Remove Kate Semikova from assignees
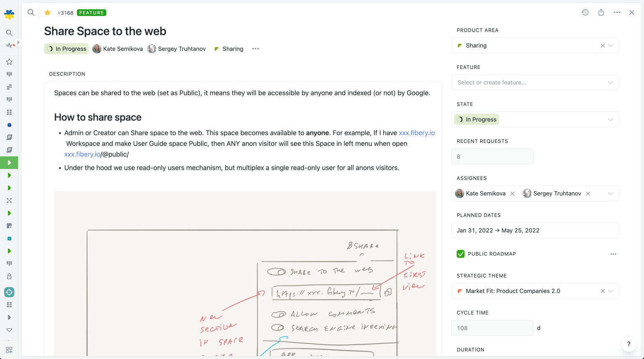Screen dimensions: 644x359 point(513,193)
